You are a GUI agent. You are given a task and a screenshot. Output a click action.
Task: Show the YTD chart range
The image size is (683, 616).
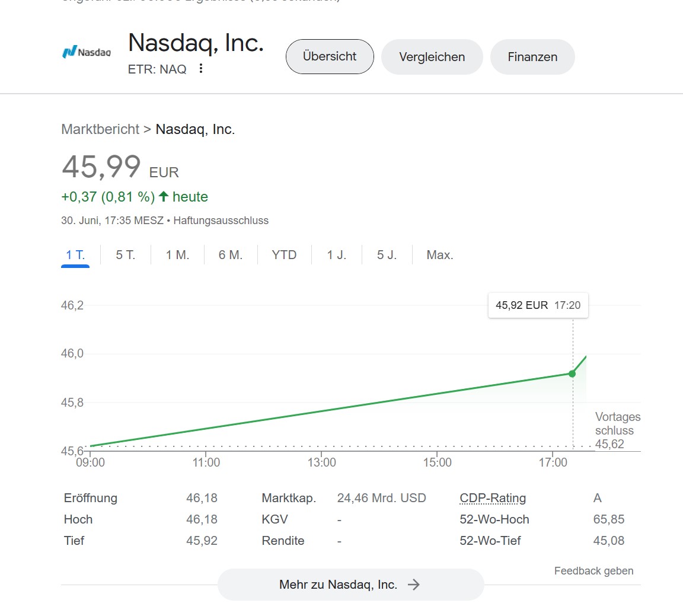pyautogui.click(x=284, y=255)
